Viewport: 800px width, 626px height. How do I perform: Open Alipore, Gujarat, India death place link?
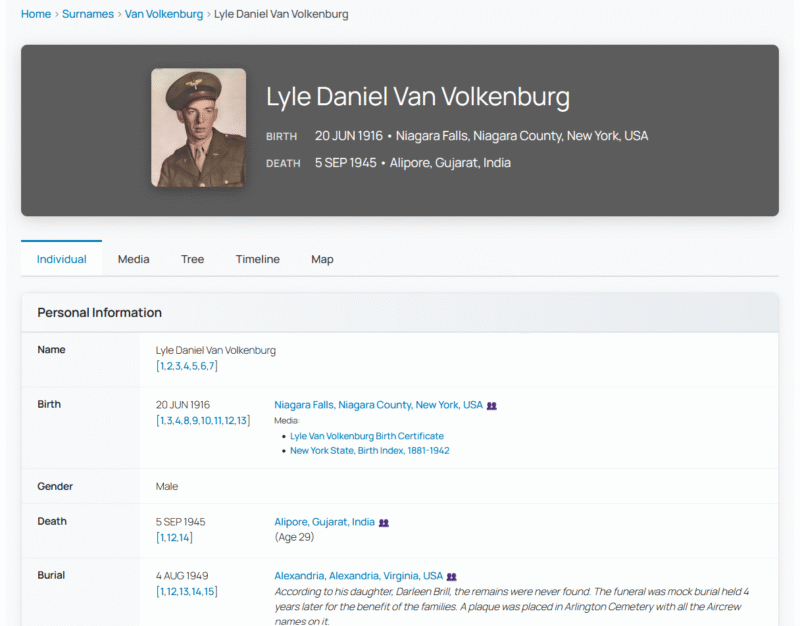pos(324,522)
